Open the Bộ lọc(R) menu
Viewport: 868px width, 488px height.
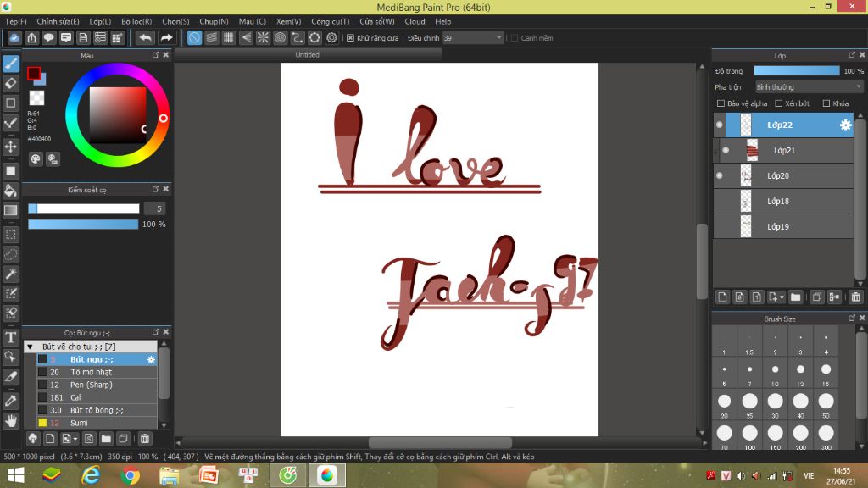(136, 21)
